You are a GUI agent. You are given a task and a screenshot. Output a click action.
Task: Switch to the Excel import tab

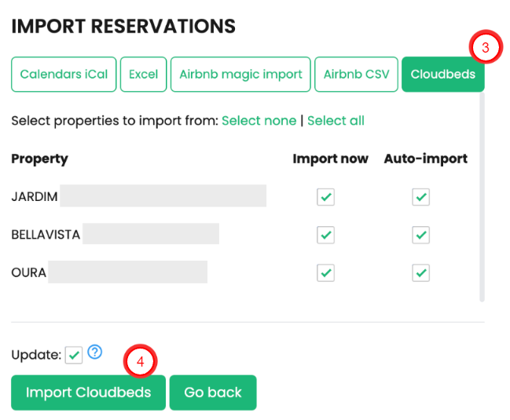point(143,75)
